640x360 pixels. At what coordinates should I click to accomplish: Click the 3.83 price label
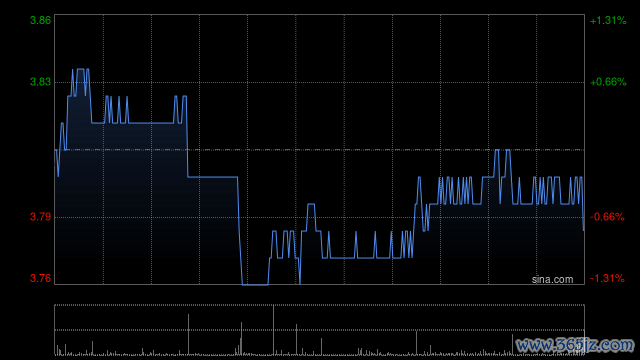[40, 82]
